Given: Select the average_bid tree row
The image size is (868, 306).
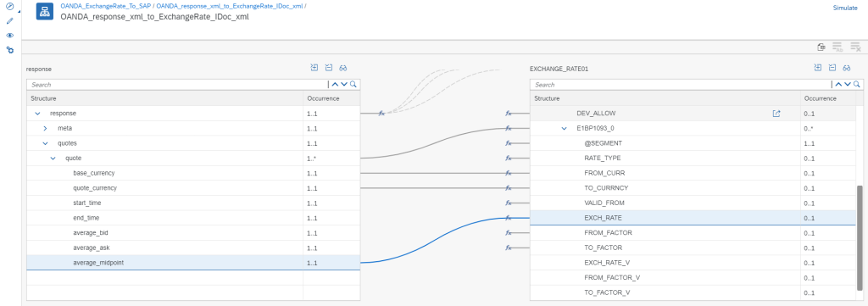Looking at the screenshot, I should (193, 233).
